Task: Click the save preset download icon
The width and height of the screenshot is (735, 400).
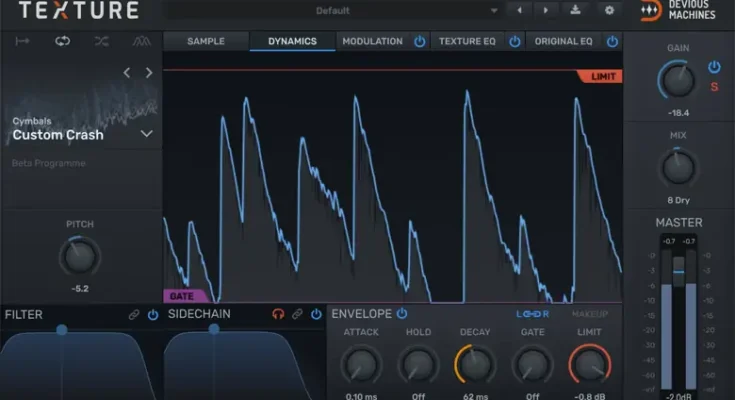Action: coord(575,10)
